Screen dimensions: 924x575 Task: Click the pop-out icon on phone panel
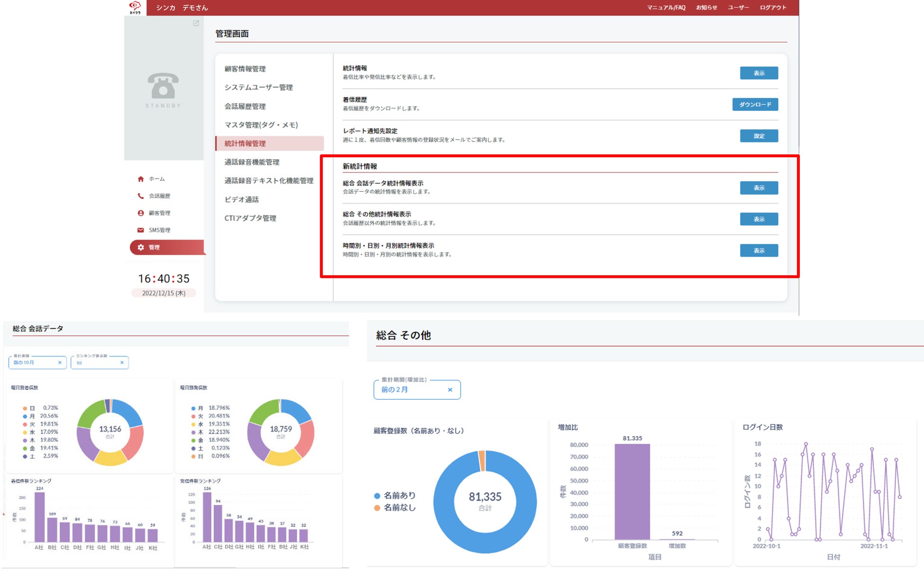[196, 23]
